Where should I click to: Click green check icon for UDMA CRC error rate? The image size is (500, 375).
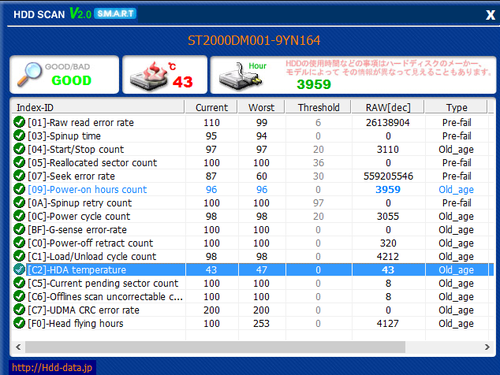(x=19, y=310)
